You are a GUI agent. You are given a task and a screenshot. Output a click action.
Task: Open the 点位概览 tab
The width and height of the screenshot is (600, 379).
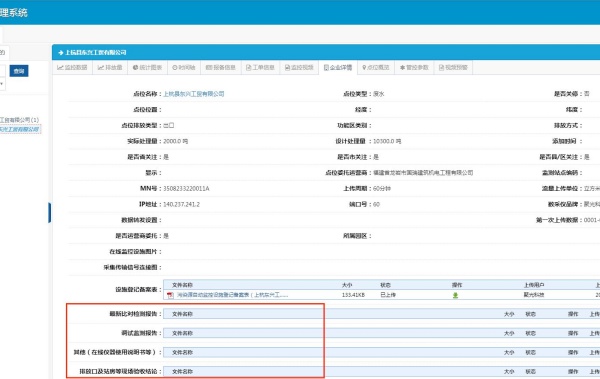pos(376,67)
